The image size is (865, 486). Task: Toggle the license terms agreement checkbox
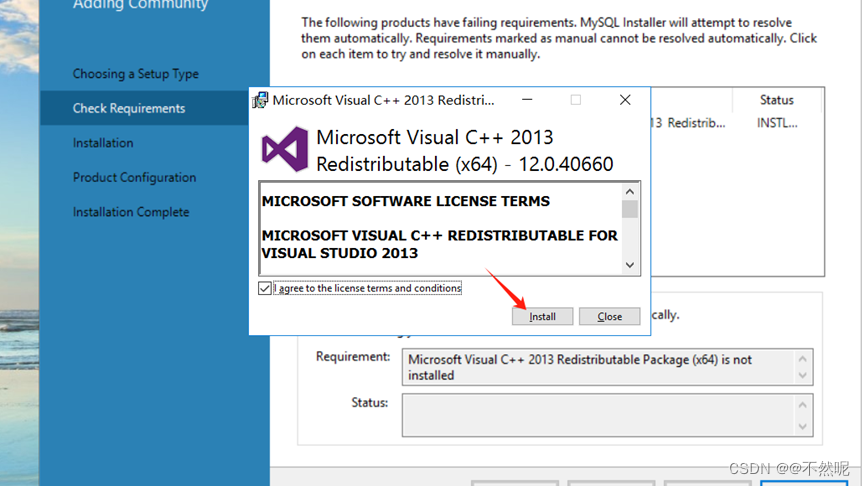tap(265, 288)
